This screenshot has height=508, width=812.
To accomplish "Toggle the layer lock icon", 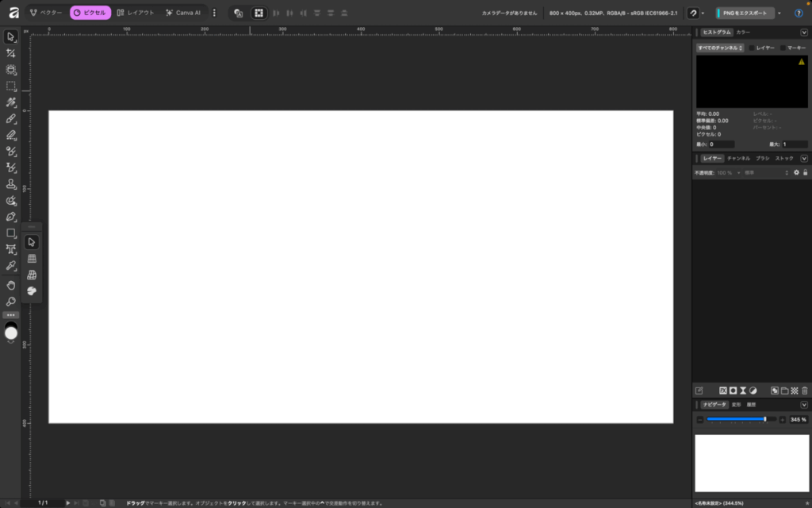I will (806, 172).
